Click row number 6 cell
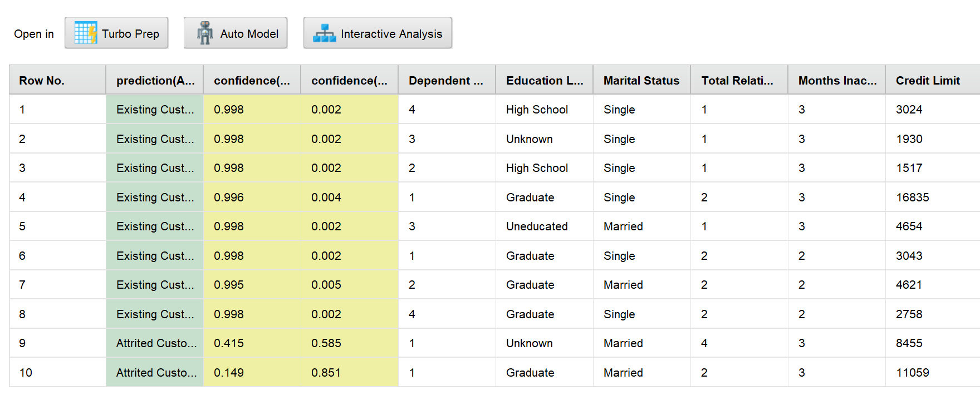980x395 pixels. pyautogui.click(x=57, y=255)
